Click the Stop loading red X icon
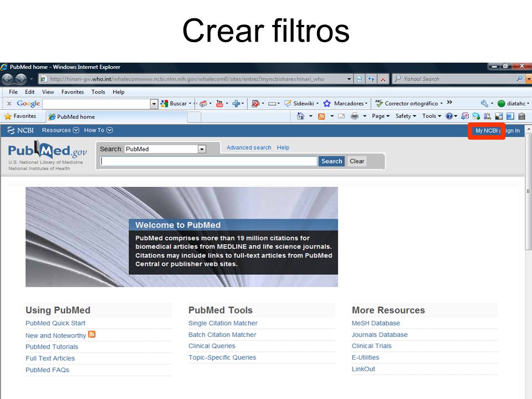This screenshot has width=532, height=399. click(383, 79)
